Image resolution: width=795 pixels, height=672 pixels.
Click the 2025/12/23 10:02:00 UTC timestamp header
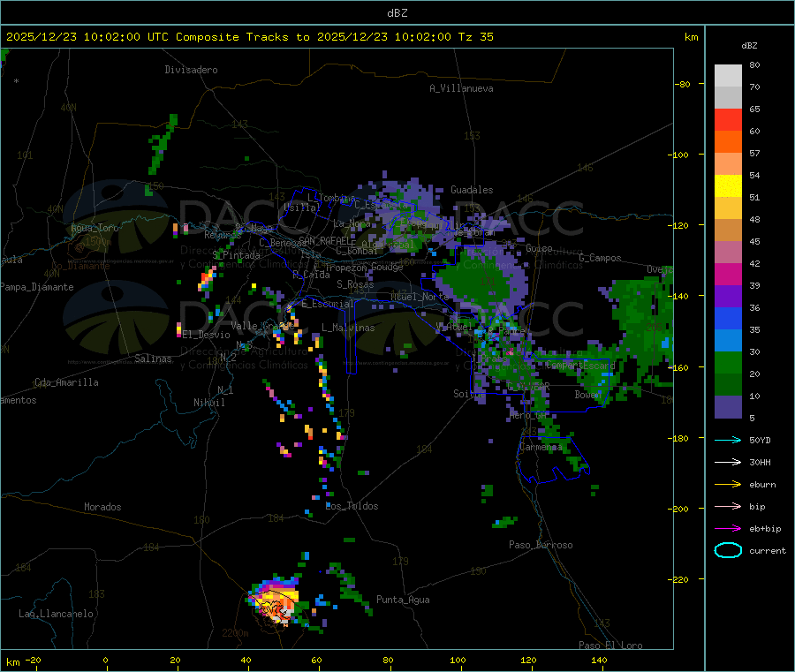87,37
